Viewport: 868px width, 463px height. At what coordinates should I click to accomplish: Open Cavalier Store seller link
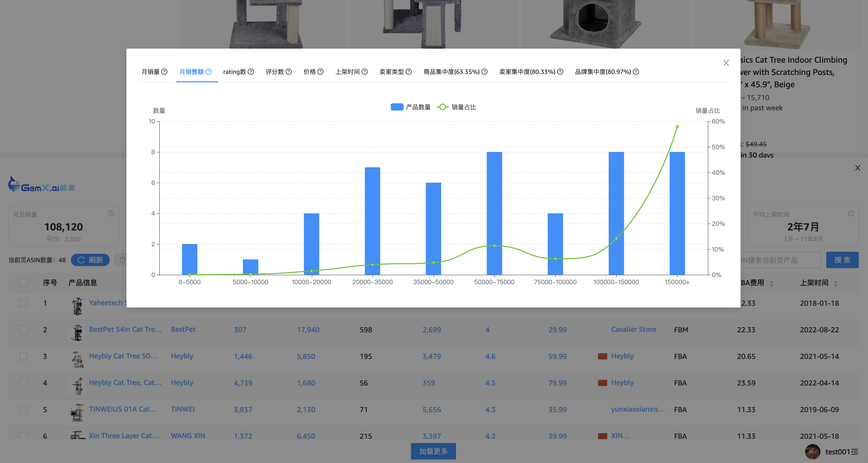click(x=634, y=329)
